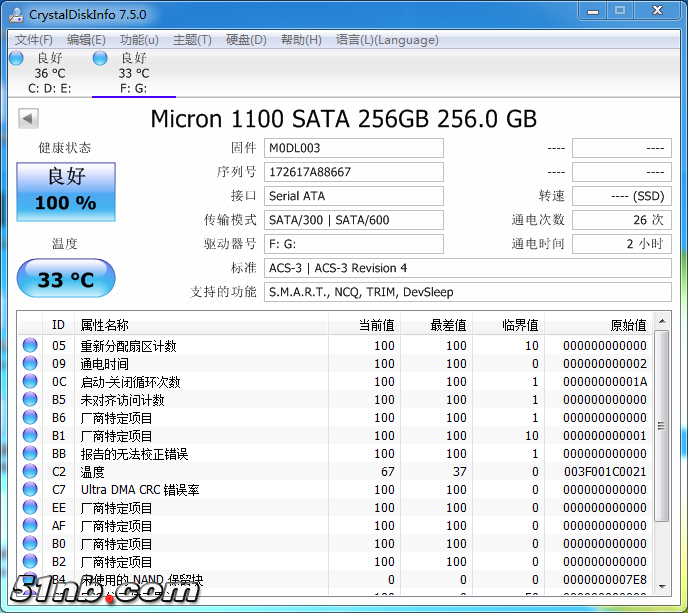The image size is (688, 613).
Task: Click status orb for attribute C7 row
Action: coord(30,490)
